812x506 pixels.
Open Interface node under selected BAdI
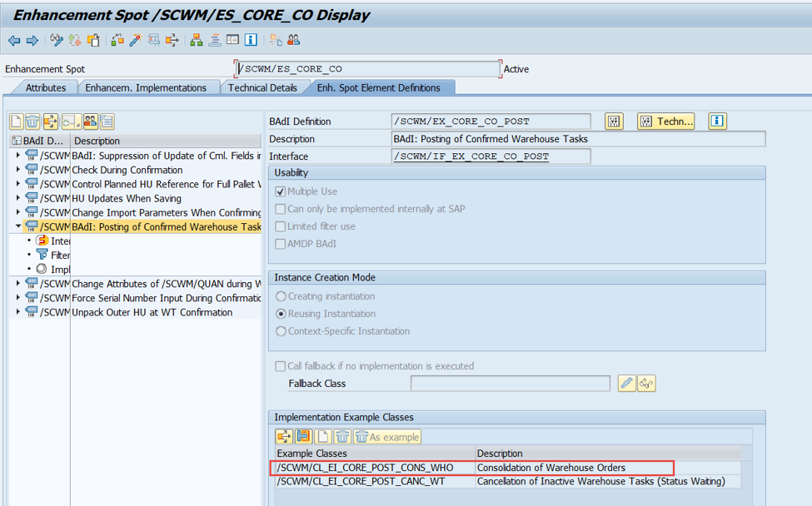click(53, 241)
